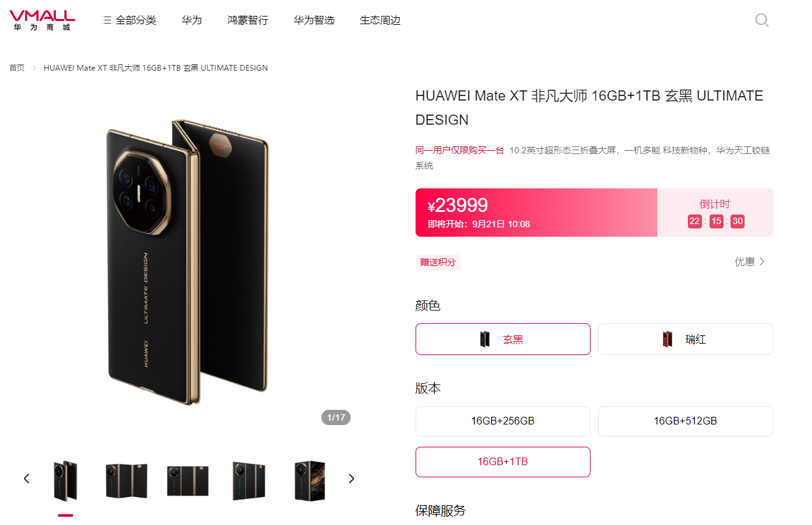This screenshot has height=525, width=812.
Task: Select 玄黑 black color option
Action: tap(503, 339)
